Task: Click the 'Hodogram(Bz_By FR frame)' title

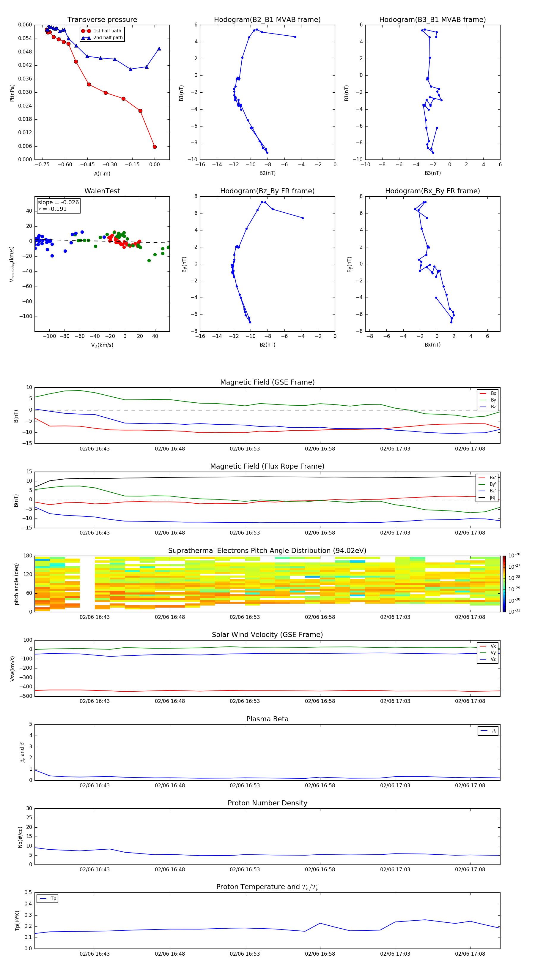Action: tap(267, 191)
